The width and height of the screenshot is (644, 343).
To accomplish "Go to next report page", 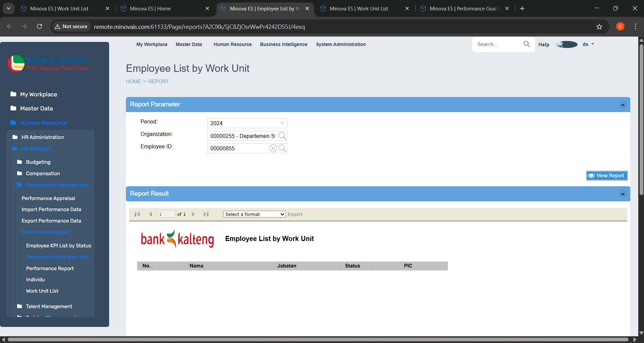I will (193, 214).
